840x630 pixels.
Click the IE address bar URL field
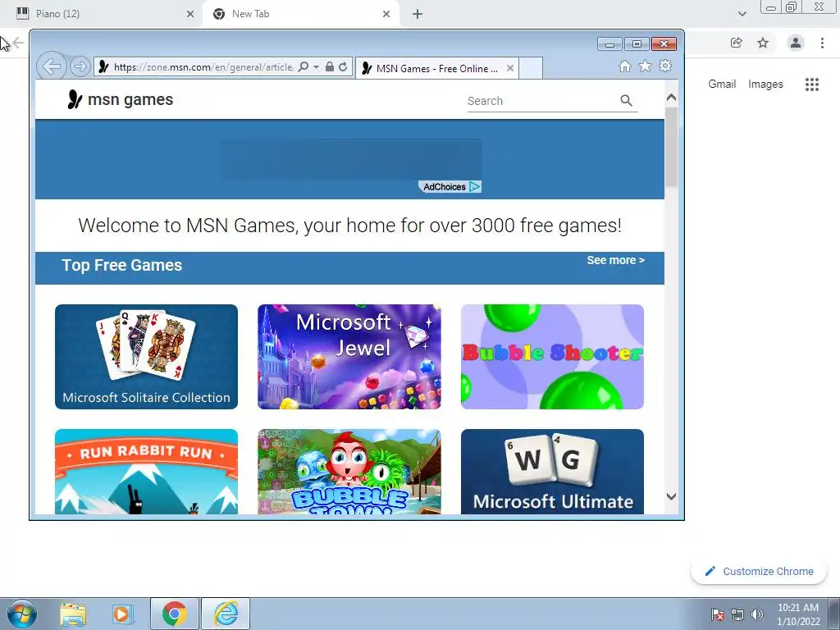(x=203, y=67)
